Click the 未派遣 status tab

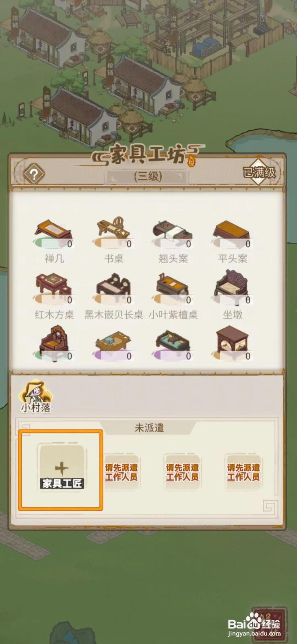click(x=149, y=428)
